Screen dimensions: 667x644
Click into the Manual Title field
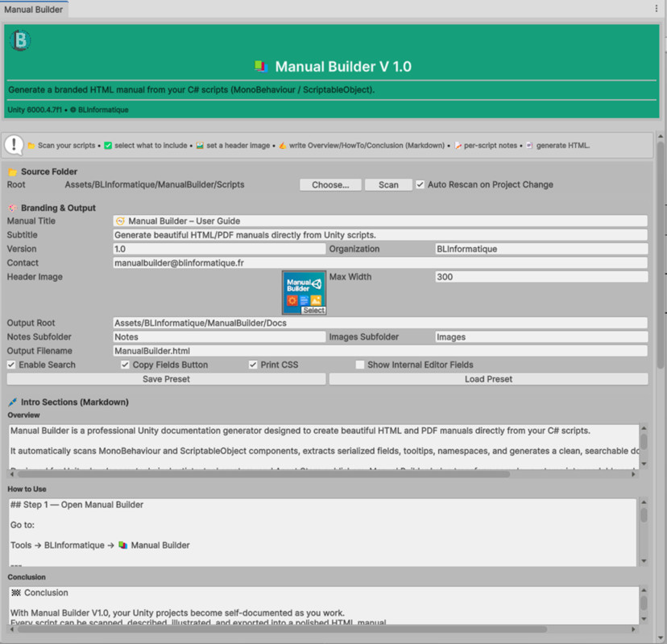[380, 221]
